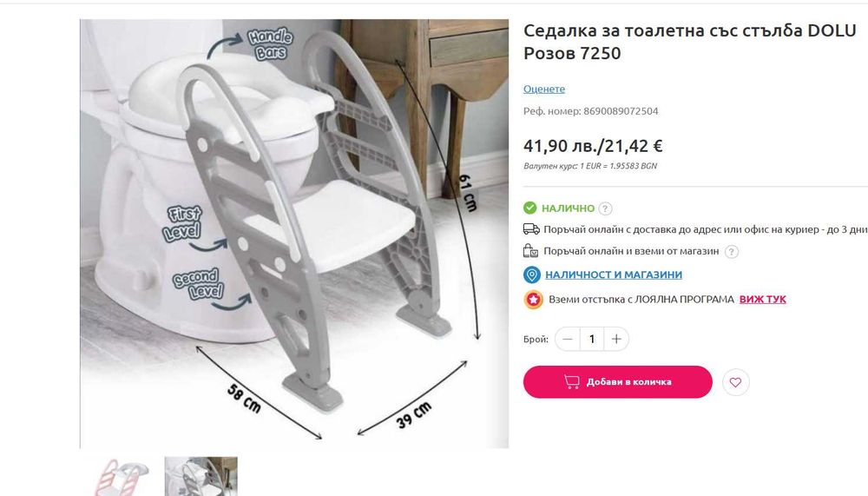This screenshot has height=496, width=868.
Task: Click the main product image
Action: coord(294,234)
